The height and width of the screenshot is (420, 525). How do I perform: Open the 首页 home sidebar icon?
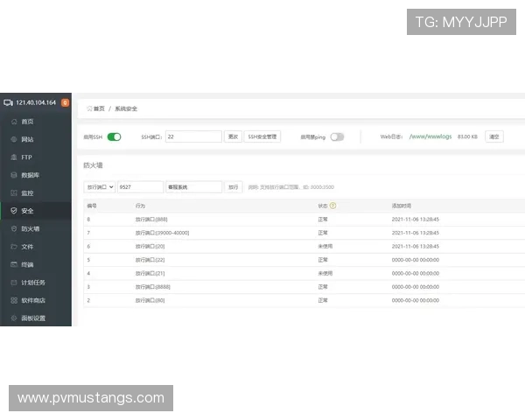[x=14, y=122]
